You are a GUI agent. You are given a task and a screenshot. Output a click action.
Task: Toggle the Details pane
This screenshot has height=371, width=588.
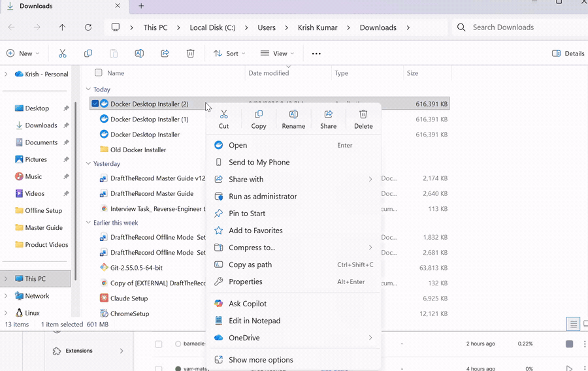(x=568, y=54)
